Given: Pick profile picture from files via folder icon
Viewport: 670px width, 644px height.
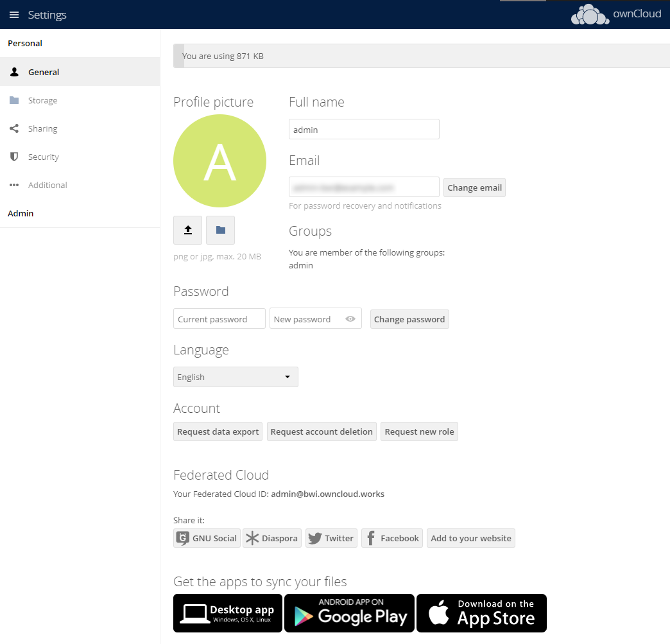Looking at the screenshot, I should click(x=220, y=230).
